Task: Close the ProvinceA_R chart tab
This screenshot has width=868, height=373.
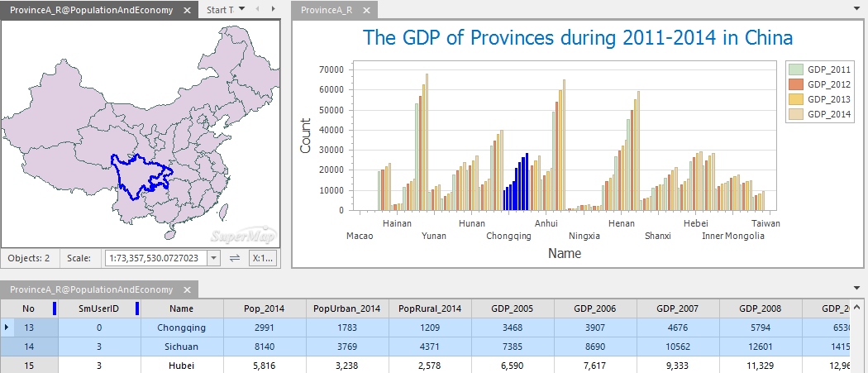Action: [366, 11]
